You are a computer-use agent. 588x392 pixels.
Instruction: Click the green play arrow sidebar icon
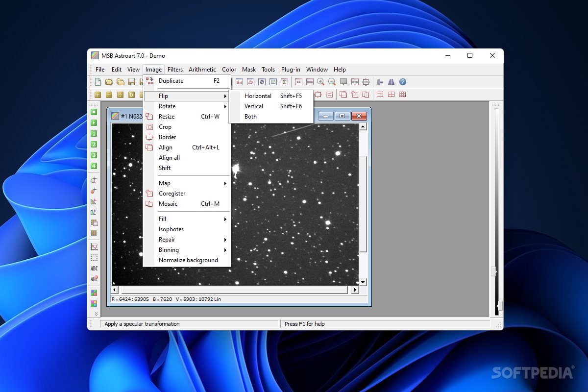(94, 122)
